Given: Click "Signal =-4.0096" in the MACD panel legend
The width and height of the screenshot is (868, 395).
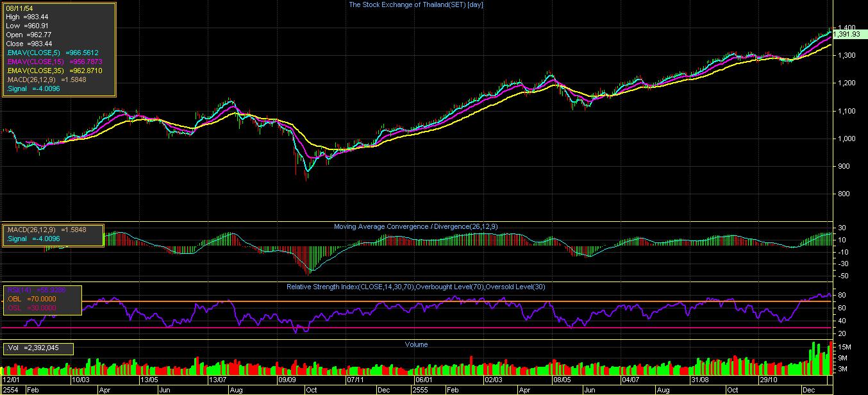Looking at the screenshot, I should tap(34, 240).
